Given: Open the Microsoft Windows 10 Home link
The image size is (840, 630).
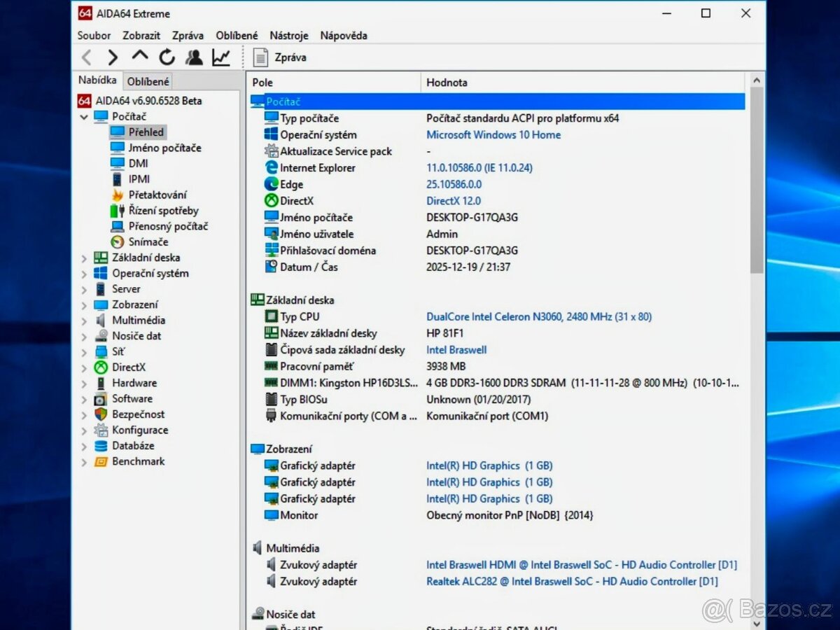Looking at the screenshot, I should tap(493, 134).
